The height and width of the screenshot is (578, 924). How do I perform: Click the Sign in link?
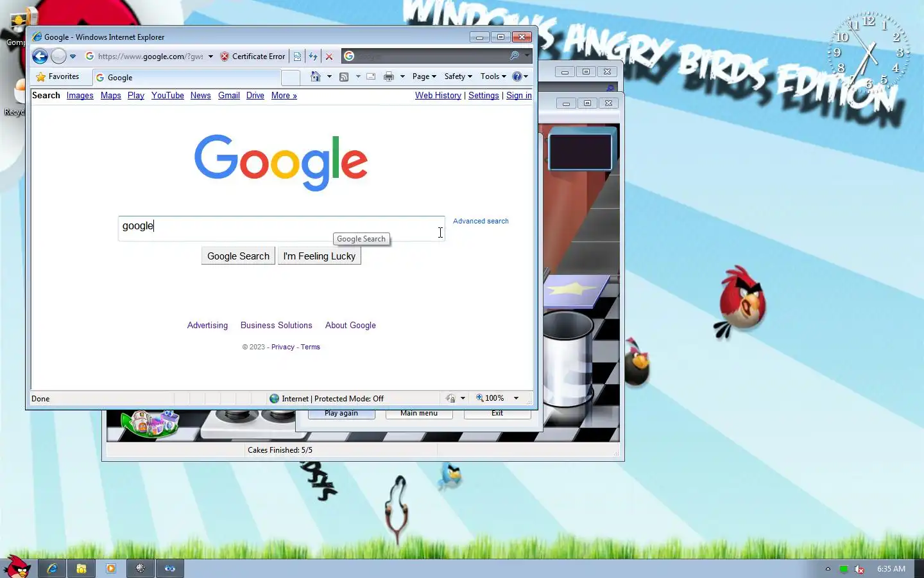(519, 96)
